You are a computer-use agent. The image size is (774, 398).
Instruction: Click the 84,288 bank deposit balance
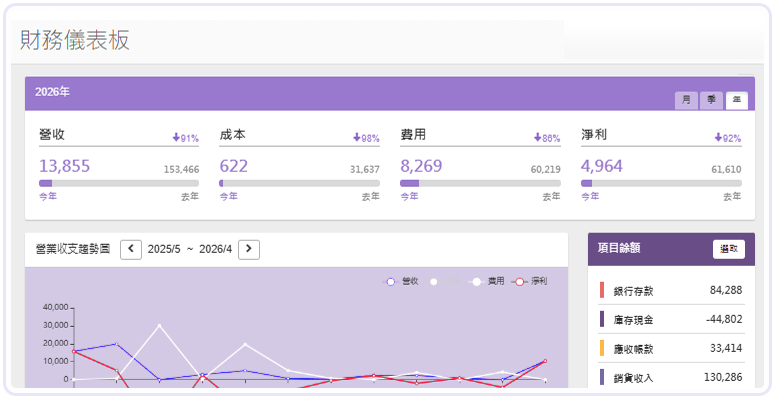pos(726,290)
